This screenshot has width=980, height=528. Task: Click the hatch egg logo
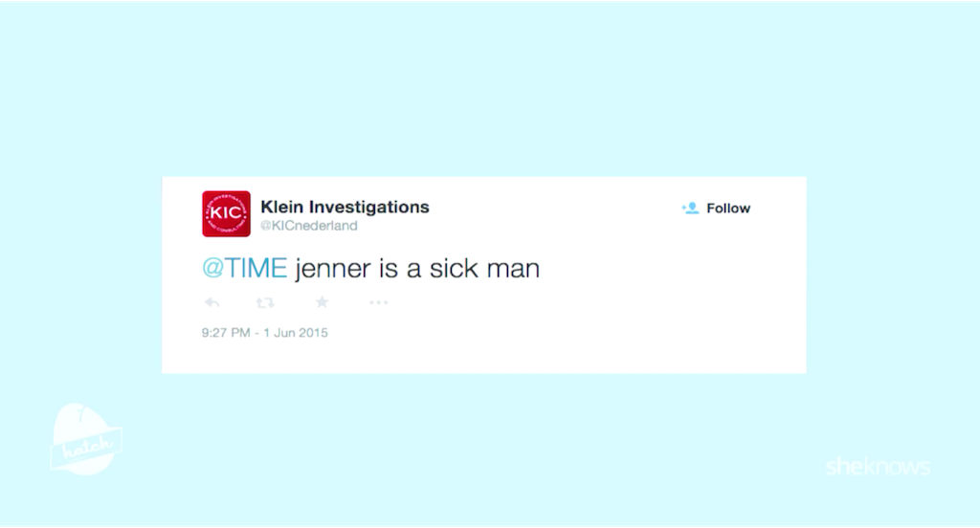tap(86, 439)
